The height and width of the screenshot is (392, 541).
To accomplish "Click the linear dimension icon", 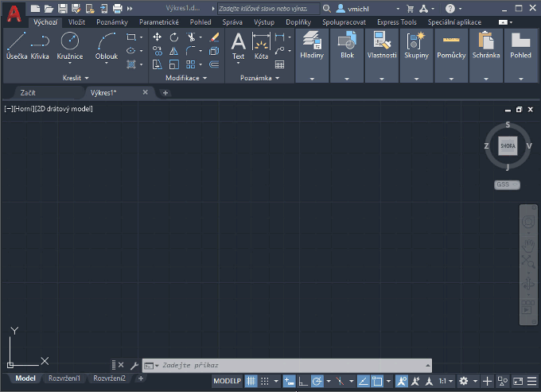I will point(279,37).
